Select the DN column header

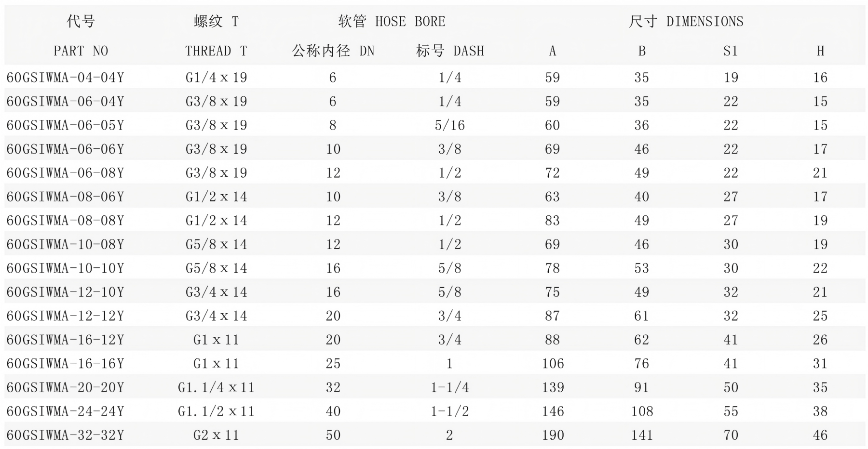click(333, 51)
